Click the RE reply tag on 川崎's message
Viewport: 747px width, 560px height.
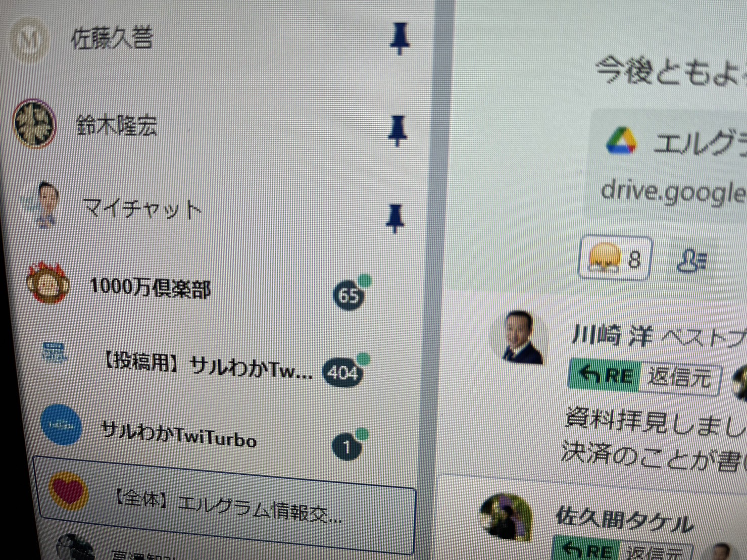[x=605, y=375]
